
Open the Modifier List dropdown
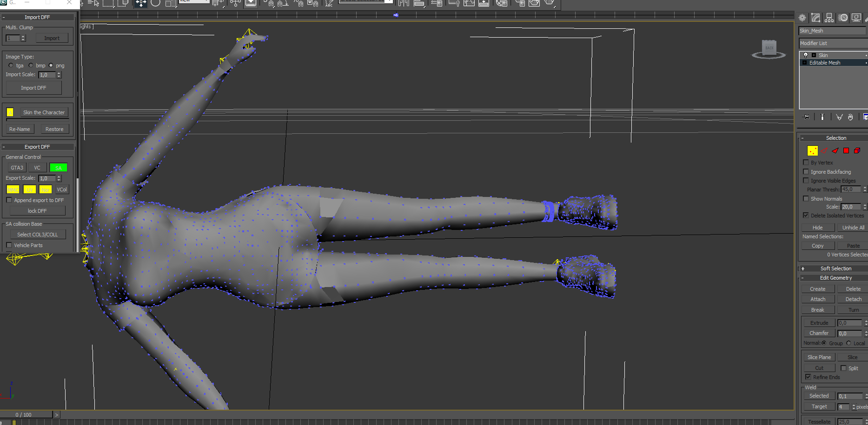(832, 43)
